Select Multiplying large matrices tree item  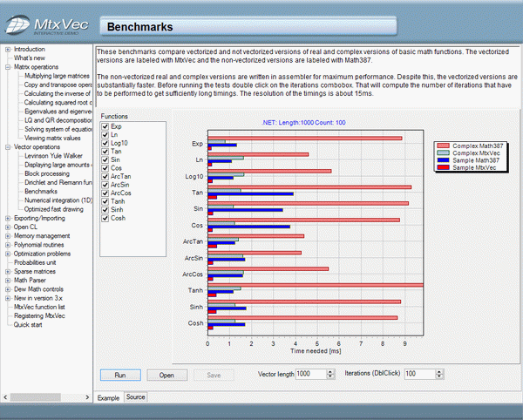57,76
